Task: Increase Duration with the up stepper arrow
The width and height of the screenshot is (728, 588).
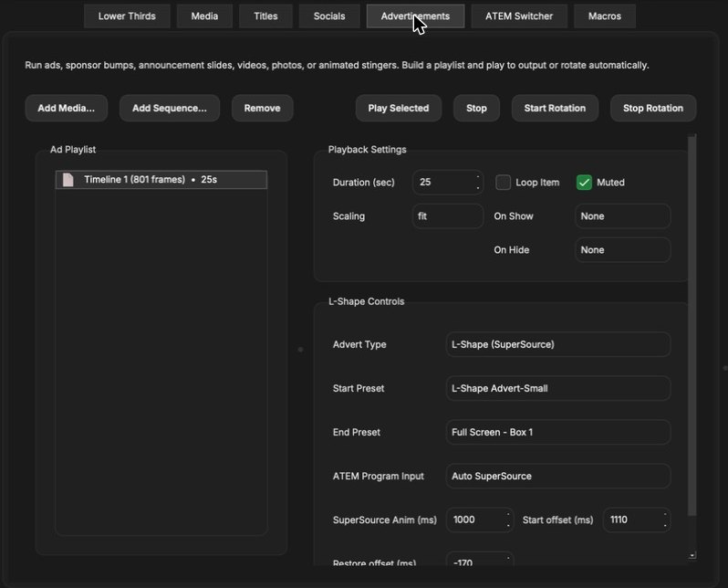Action: (x=478, y=176)
